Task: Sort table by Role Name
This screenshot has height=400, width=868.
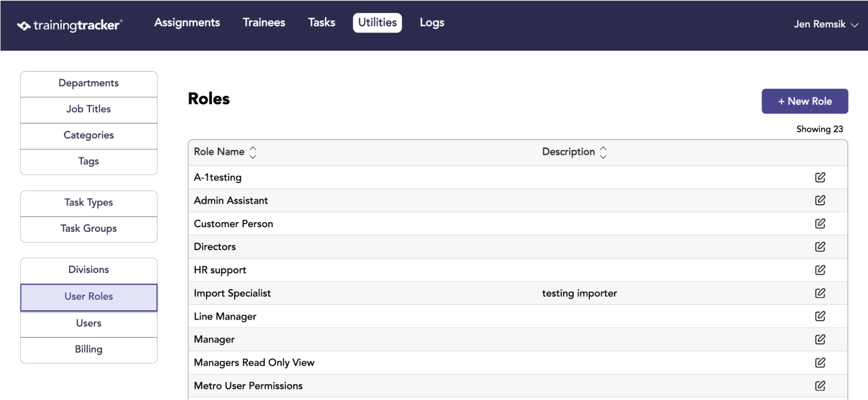Action: click(252, 153)
